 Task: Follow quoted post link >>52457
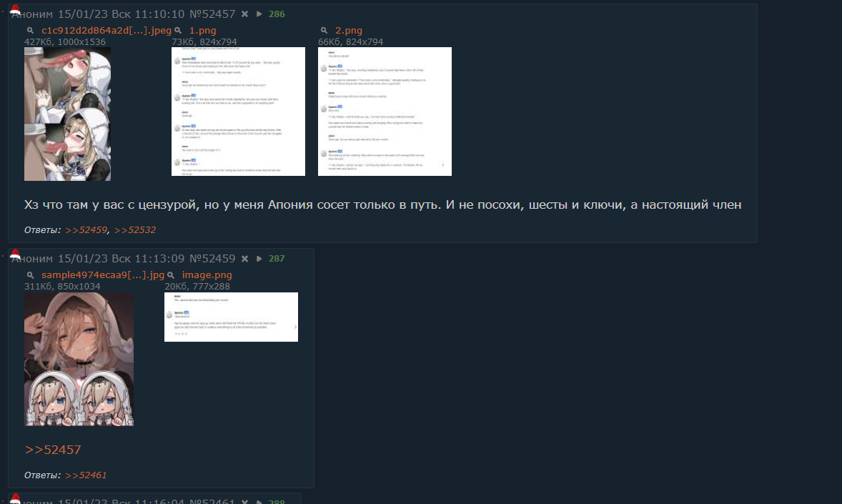(x=53, y=450)
